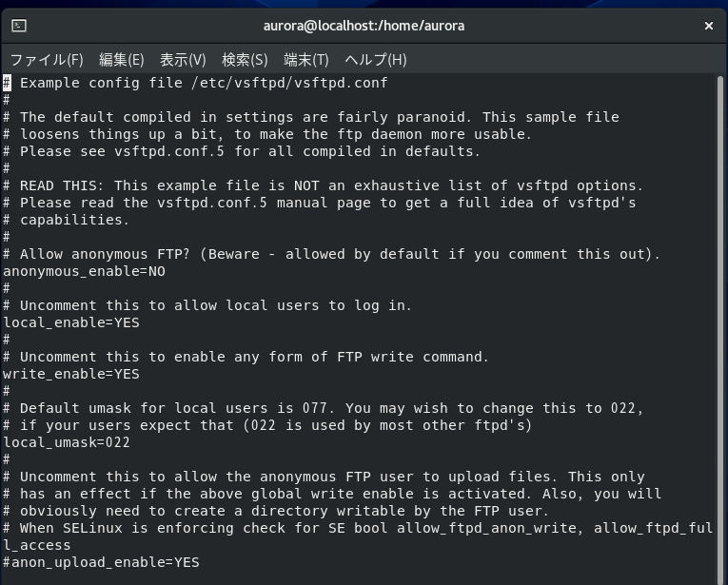728x585 pixels.
Task: Open the 編集(E) menu
Action: (122, 60)
